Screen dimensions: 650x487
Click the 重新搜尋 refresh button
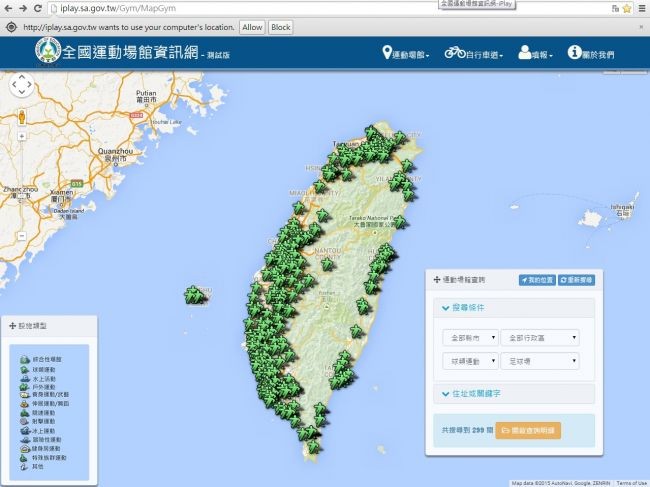click(575, 280)
